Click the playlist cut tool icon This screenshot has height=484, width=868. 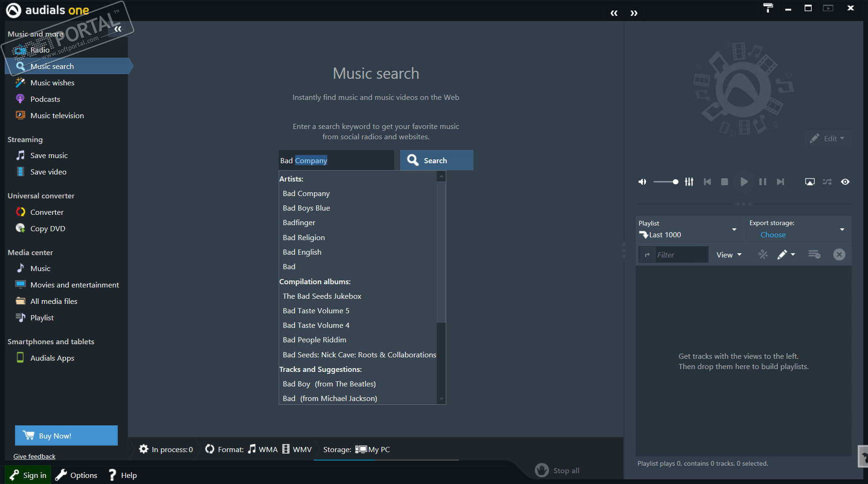click(763, 254)
